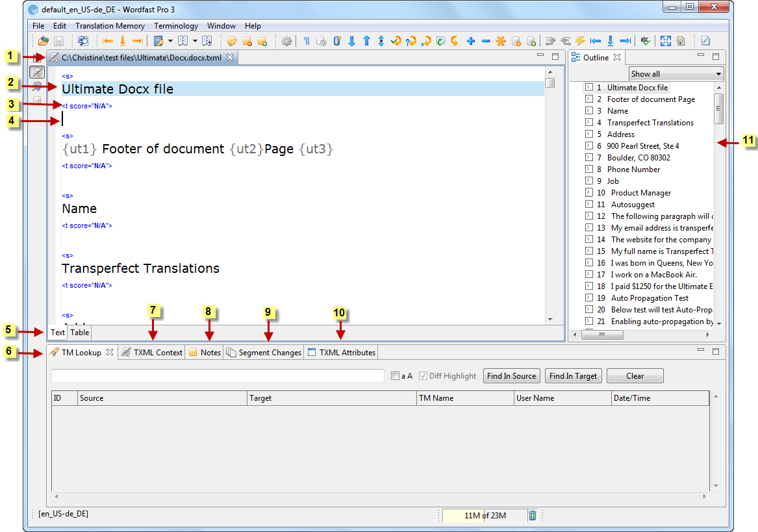Open the Translation Memory menu

(x=110, y=25)
